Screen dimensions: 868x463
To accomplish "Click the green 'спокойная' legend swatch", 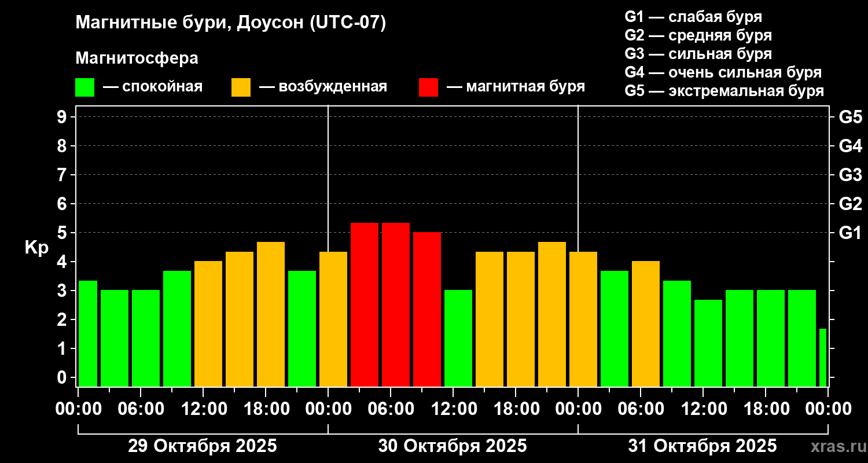I will [84, 87].
